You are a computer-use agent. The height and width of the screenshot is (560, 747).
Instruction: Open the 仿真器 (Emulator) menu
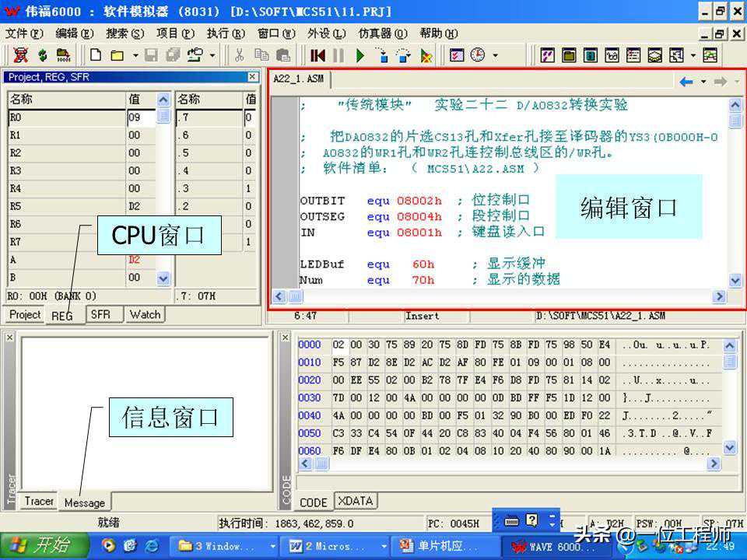tap(382, 33)
